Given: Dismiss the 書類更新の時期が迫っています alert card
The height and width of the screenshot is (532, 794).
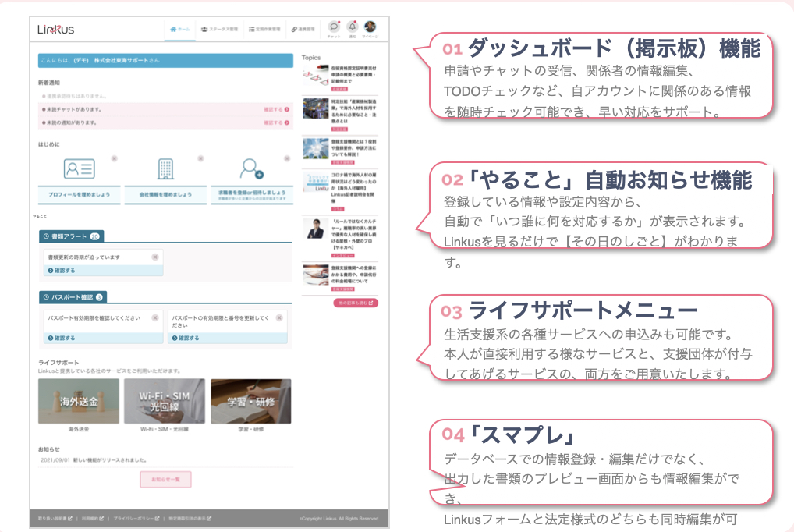Looking at the screenshot, I should tap(154, 256).
